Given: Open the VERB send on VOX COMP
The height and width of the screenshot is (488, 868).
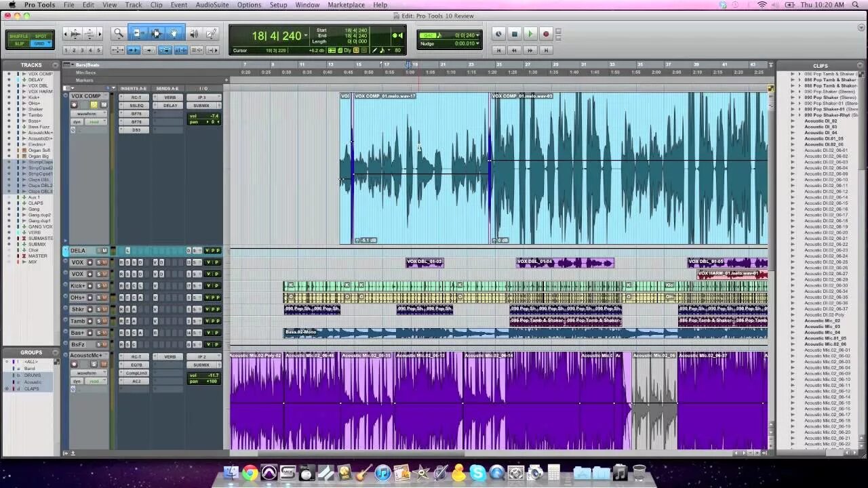Looking at the screenshot, I should coord(170,97).
